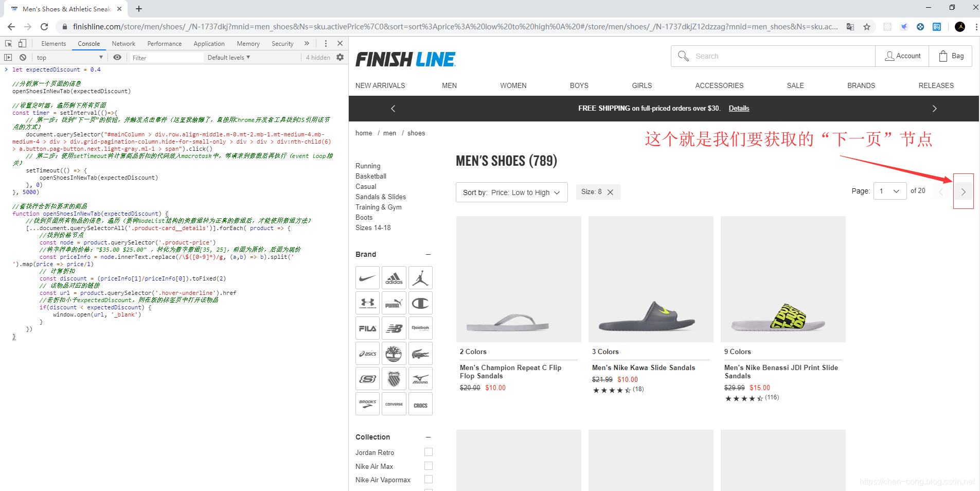
Task: Filter by Reebok brand logo
Action: tap(420, 328)
